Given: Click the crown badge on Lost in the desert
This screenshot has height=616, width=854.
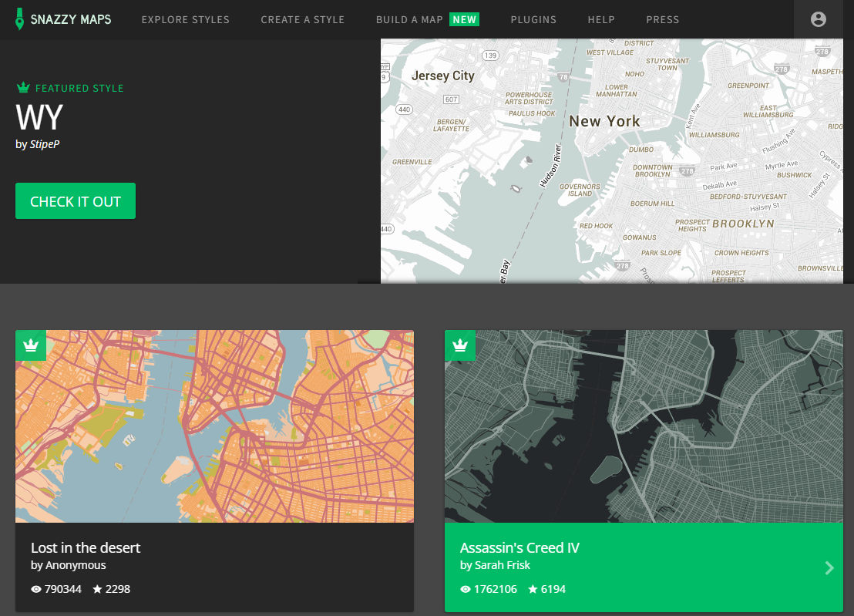Looking at the screenshot, I should [31, 345].
